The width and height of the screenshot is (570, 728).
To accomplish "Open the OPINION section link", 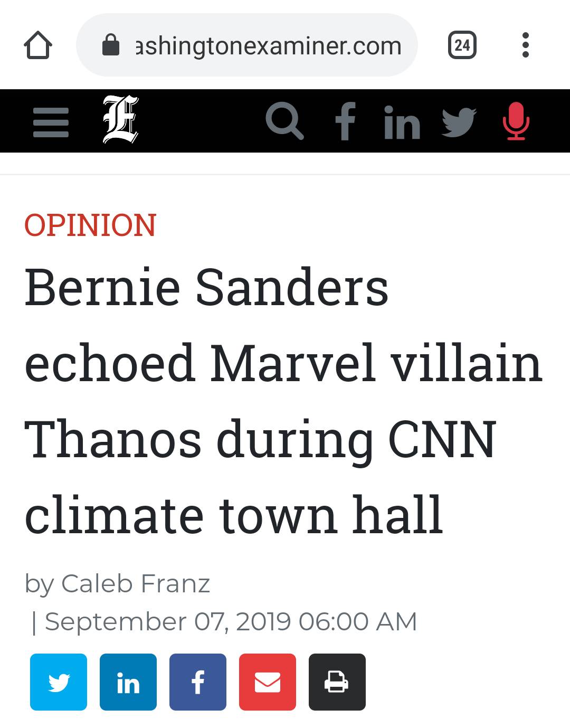I will coord(90,225).
